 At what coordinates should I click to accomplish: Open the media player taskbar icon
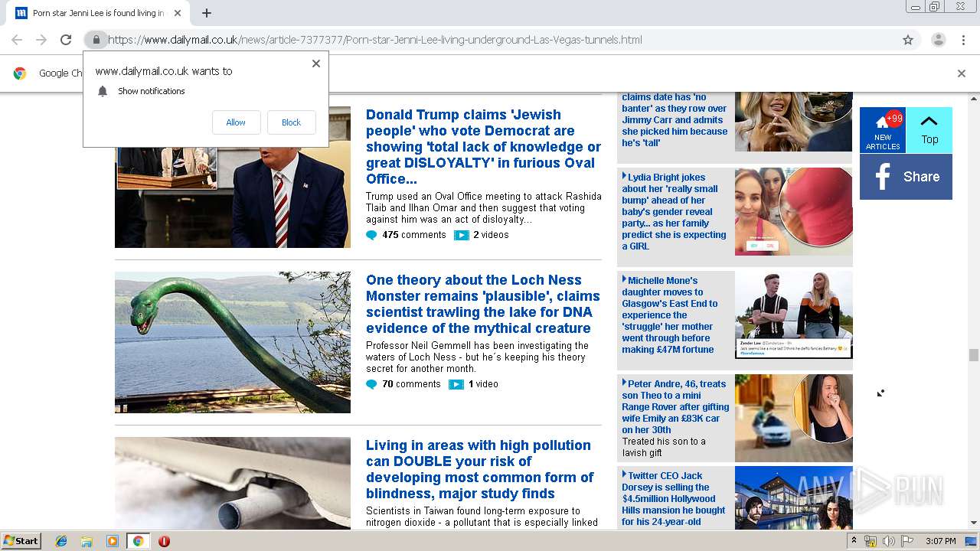(x=113, y=541)
